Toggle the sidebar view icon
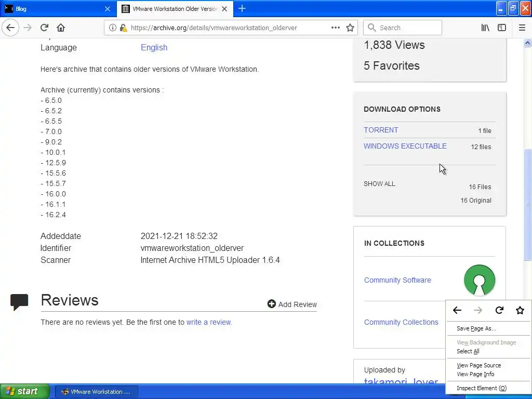 [502, 28]
